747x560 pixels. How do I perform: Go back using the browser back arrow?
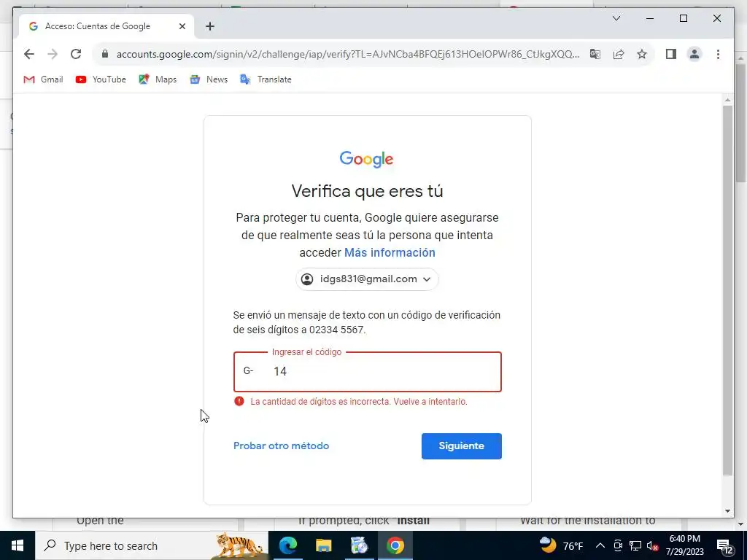pos(29,54)
